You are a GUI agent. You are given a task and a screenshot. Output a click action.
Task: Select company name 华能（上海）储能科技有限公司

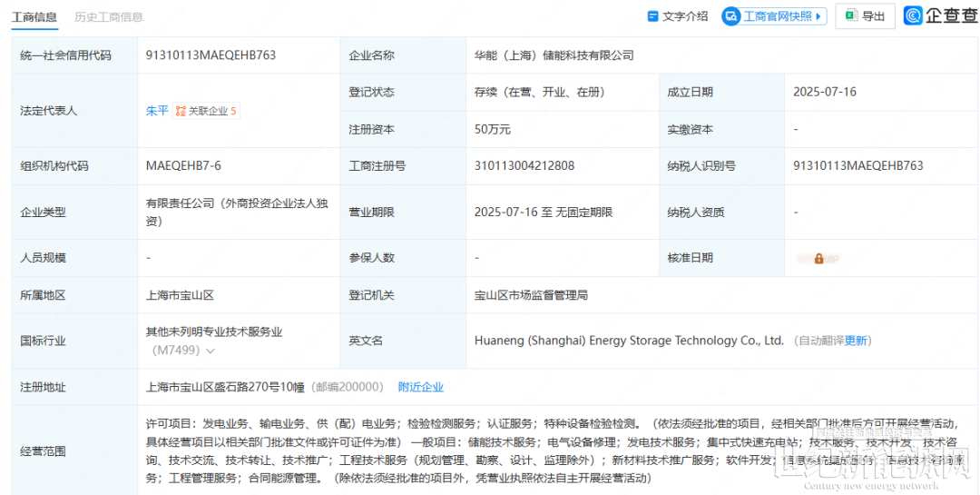click(554, 55)
